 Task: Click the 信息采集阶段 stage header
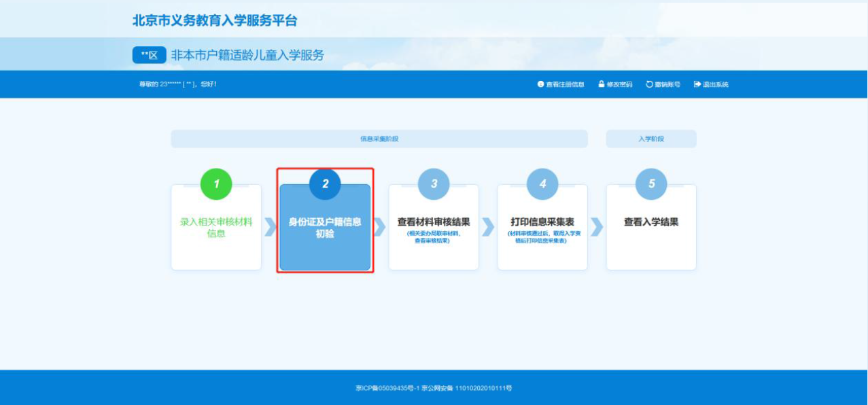pyautogui.click(x=379, y=139)
